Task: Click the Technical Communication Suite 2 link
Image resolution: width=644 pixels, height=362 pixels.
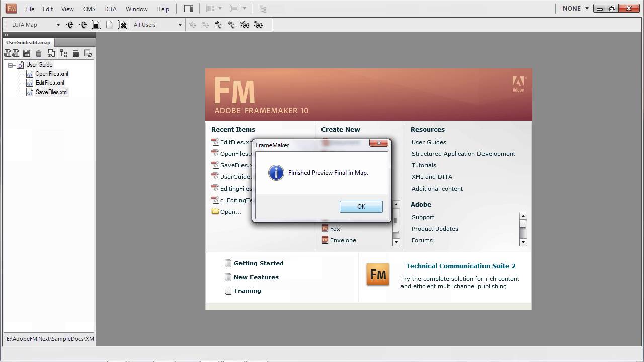Action: click(461, 266)
